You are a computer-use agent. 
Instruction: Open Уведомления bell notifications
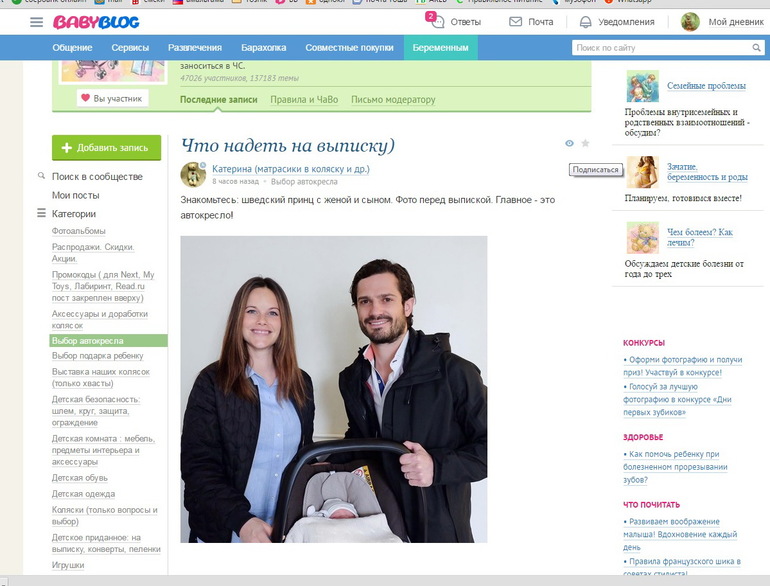(586, 22)
